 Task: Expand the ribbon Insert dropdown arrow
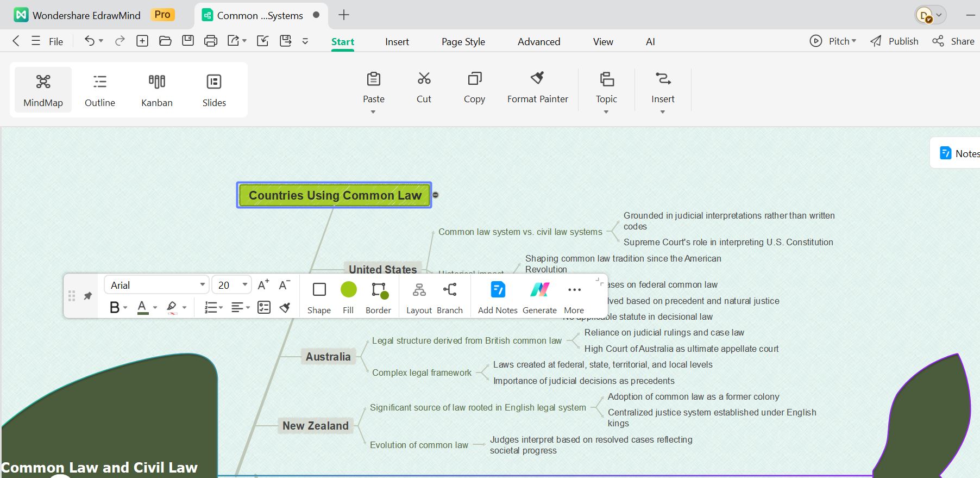(663, 112)
